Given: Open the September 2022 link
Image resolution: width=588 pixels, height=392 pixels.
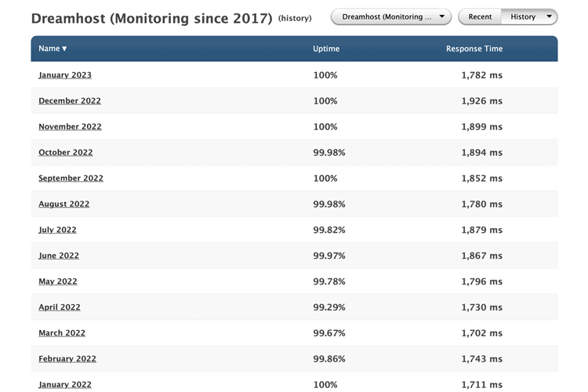Looking at the screenshot, I should click(x=71, y=178).
